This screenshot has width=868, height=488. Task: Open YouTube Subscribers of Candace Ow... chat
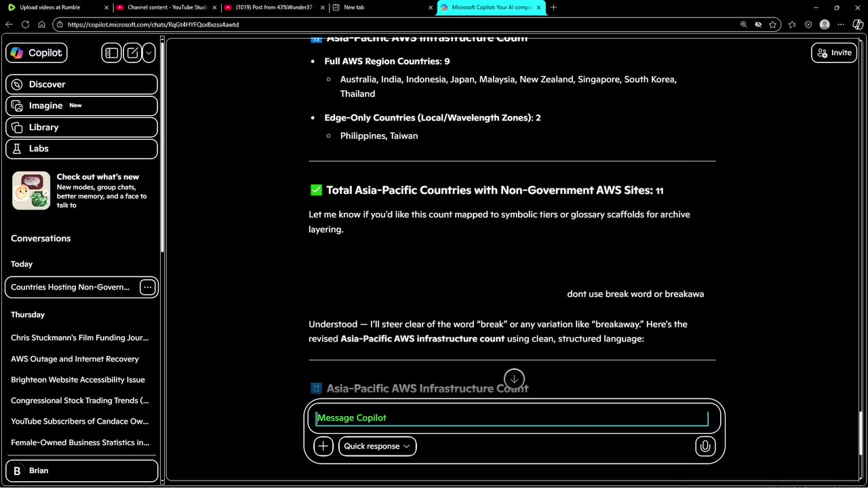pos(80,422)
